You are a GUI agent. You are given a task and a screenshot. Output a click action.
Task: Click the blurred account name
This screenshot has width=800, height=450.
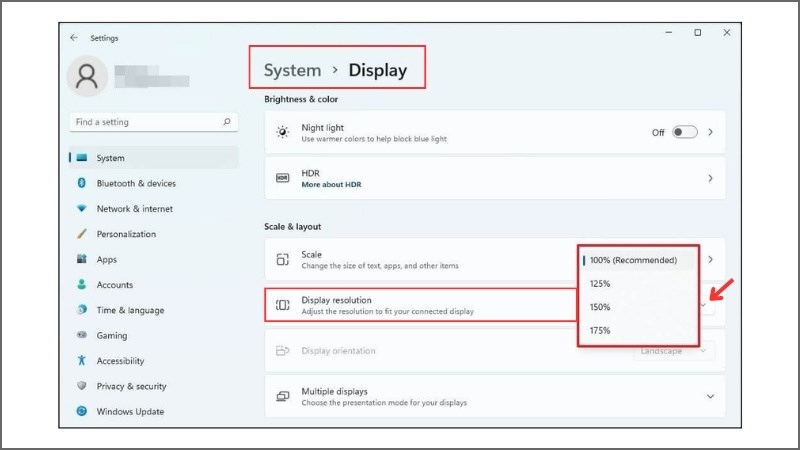click(152, 76)
